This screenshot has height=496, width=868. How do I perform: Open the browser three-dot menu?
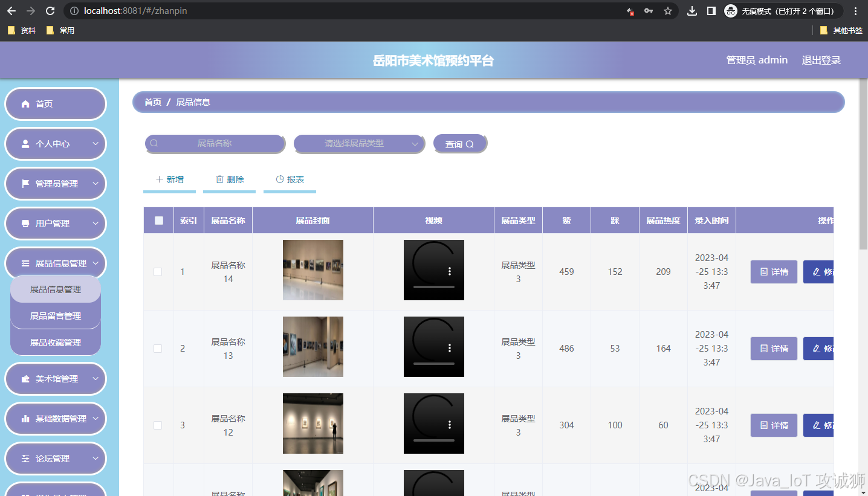(855, 11)
